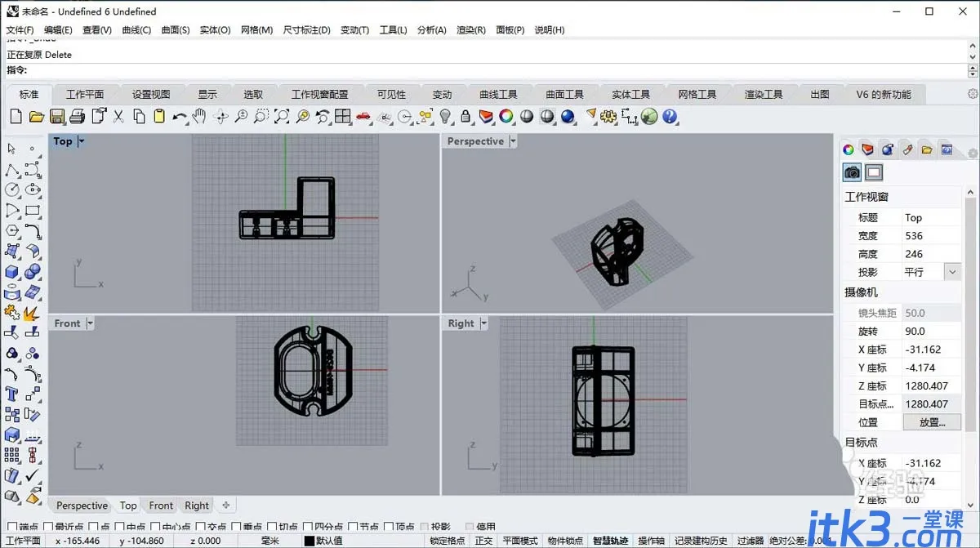The height and width of the screenshot is (548, 980).
Task: Click the padlock lock icon
Action: tap(465, 117)
